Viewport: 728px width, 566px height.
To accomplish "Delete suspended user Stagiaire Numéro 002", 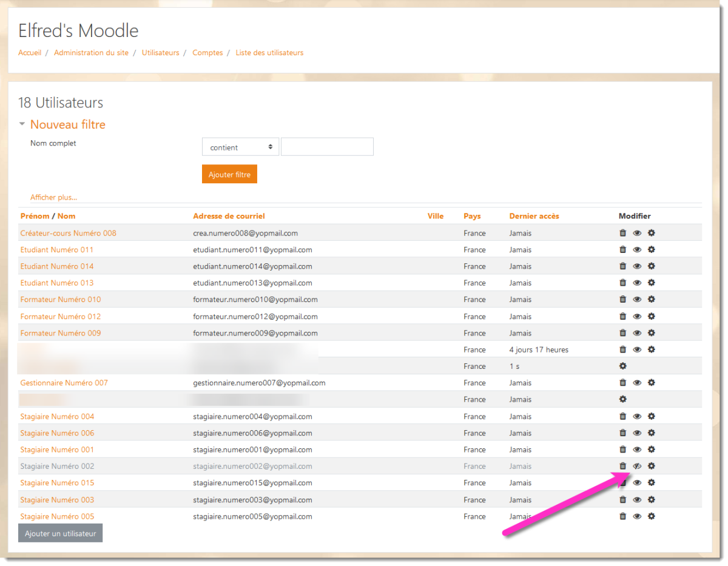I will [622, 466].
